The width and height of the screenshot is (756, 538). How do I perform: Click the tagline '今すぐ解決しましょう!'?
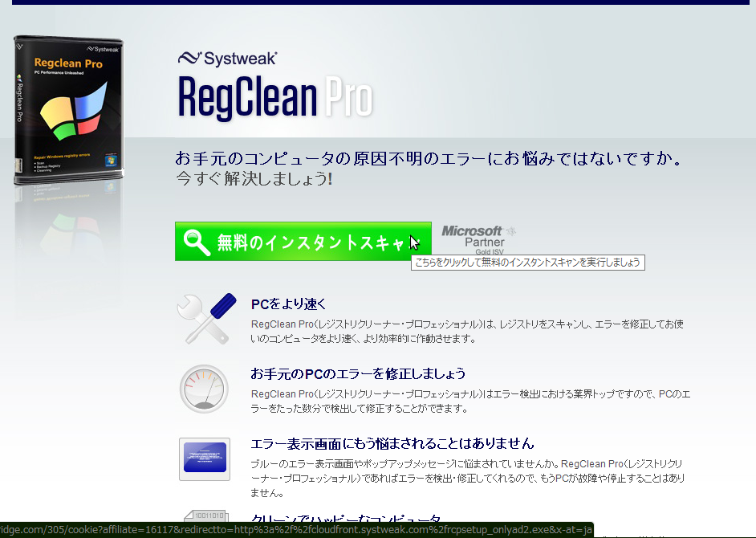click(254, 178)
